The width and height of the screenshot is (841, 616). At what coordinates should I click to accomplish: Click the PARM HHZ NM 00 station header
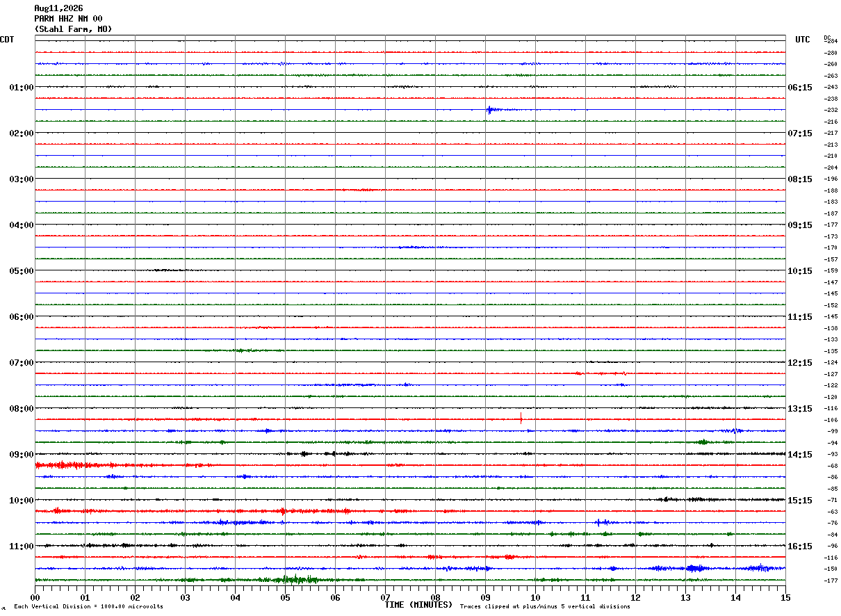tap(68, 19)
